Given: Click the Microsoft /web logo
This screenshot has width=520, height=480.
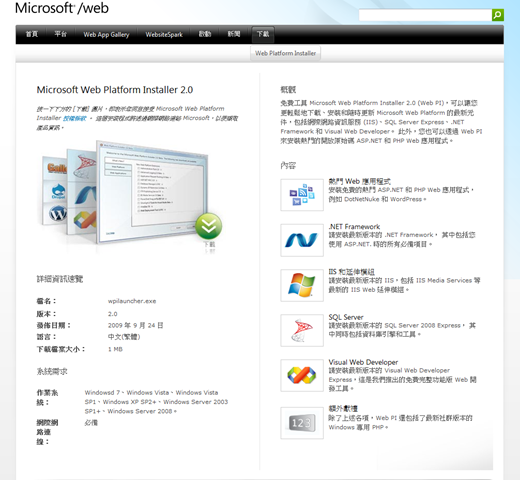Looking at the screenshot, I should (62, 8).
